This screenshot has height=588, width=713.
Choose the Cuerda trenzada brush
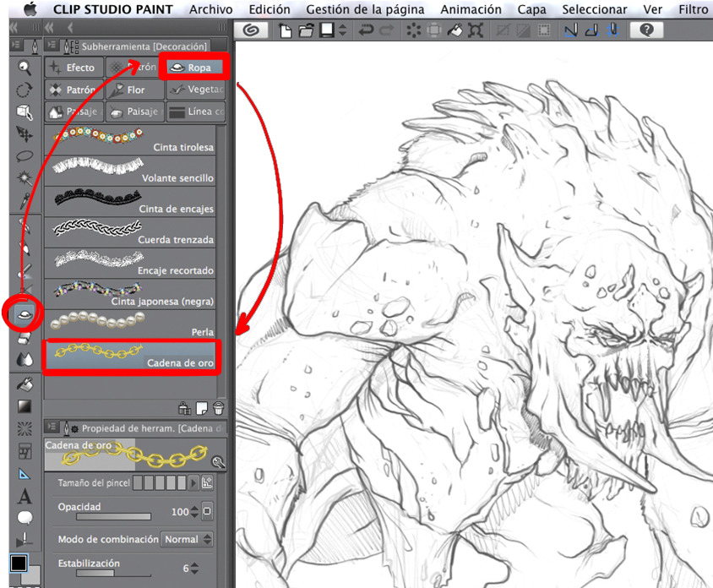point(130,232)
